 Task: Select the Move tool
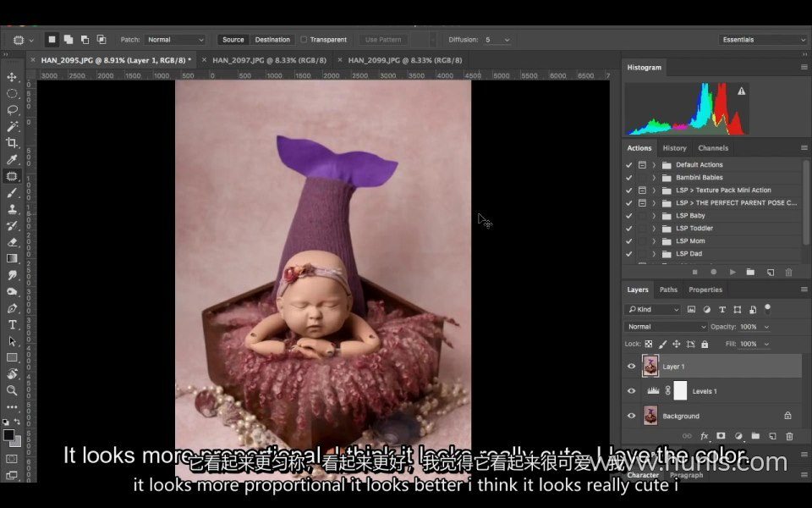12,77
